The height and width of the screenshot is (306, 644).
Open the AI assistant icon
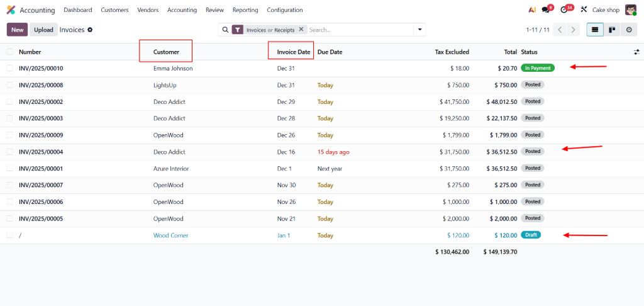click(532, 10)
